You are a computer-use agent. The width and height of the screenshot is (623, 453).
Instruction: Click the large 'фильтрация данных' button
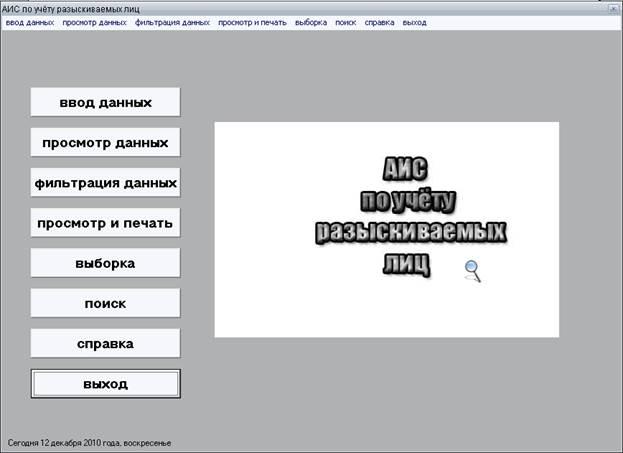click(x=105, y=183)
